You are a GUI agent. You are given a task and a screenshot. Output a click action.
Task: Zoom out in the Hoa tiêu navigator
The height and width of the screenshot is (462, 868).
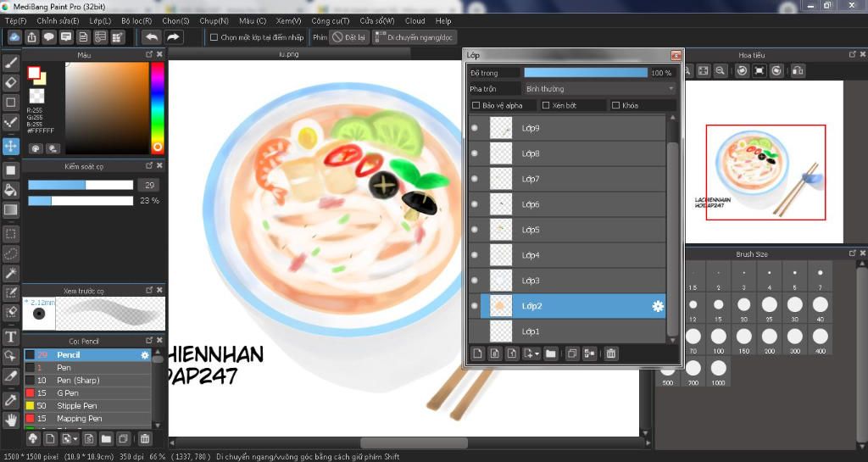pyautogui.click(x=720, y=70)
